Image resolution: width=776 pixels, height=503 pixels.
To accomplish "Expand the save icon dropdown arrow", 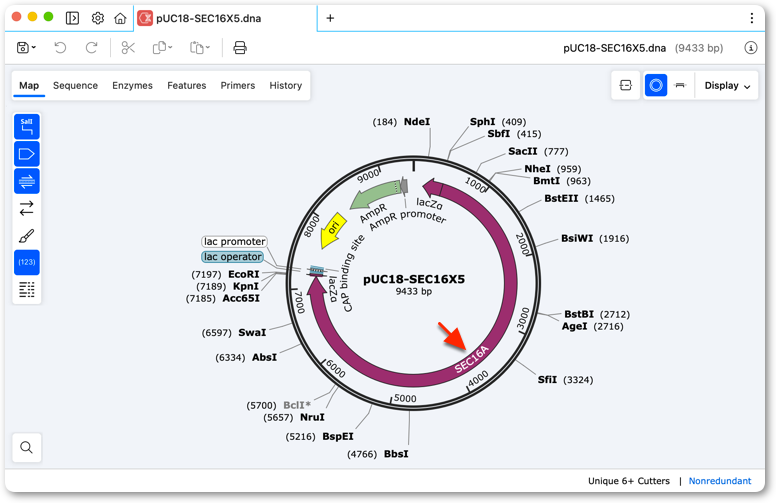I will 34,48.
